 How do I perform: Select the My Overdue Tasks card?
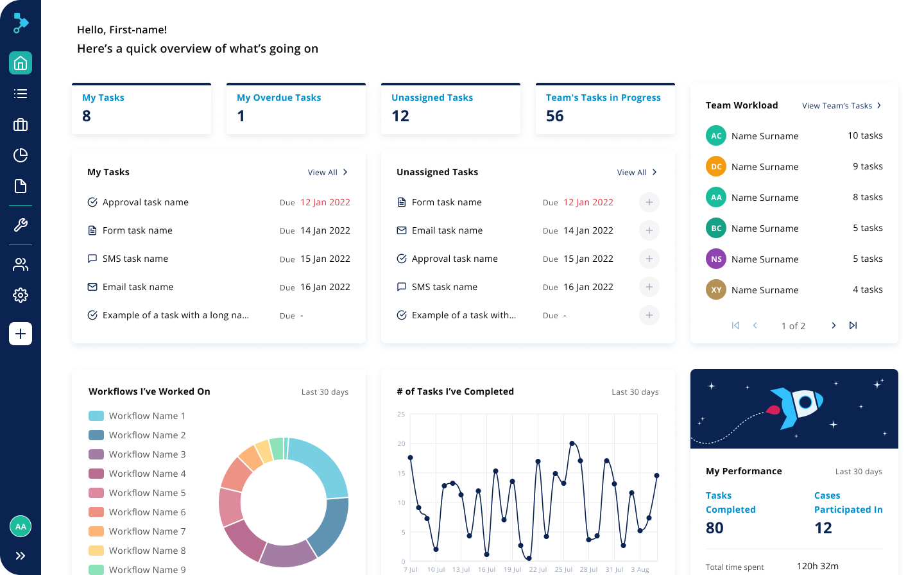[x=296, y=108]
